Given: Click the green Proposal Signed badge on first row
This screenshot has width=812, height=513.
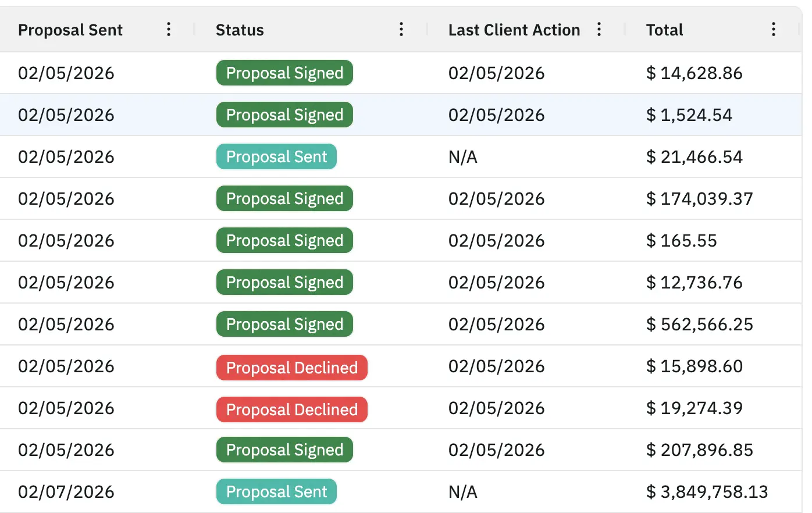Looking at the screenshot, I should (x=284, y=73).
